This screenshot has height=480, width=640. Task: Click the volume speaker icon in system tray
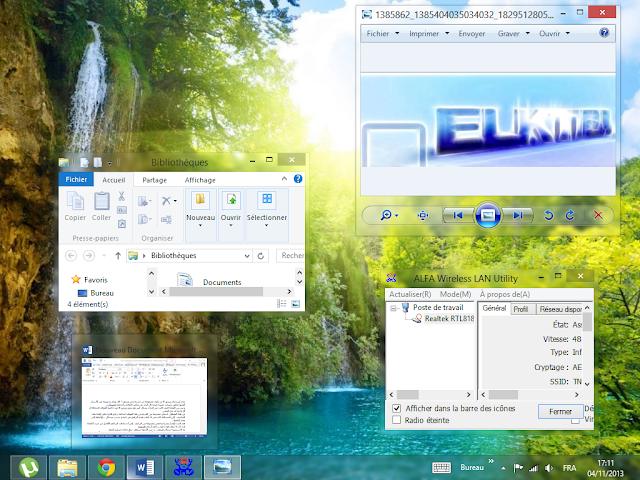tap(549, 468)
